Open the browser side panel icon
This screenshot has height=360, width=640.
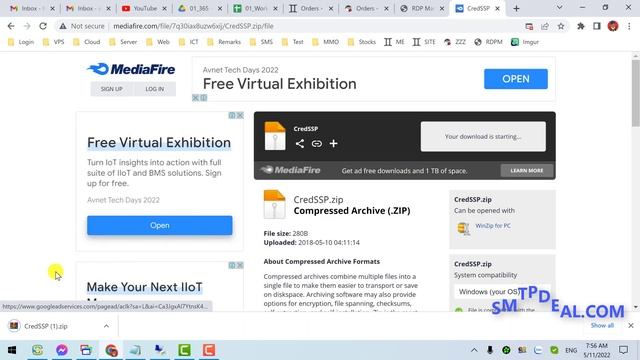tap(597, 26)
